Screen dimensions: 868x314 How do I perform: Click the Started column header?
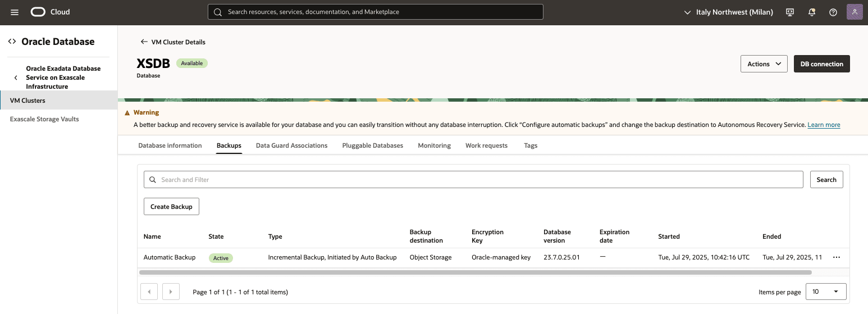pyautogui.click(x=669, y=236)
